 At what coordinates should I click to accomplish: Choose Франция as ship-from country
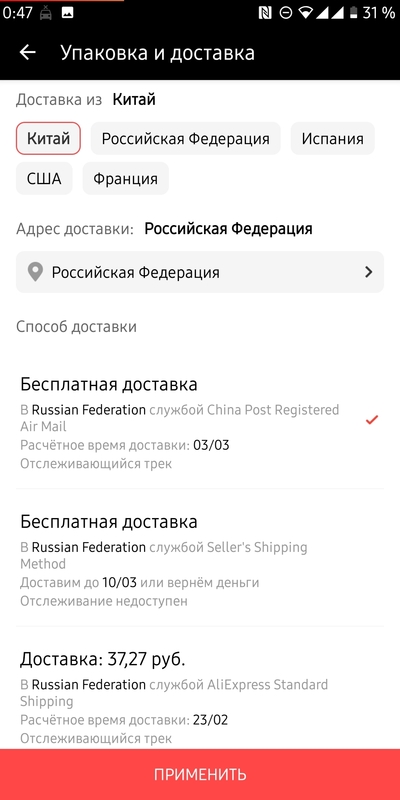click(x=126, y=179)
